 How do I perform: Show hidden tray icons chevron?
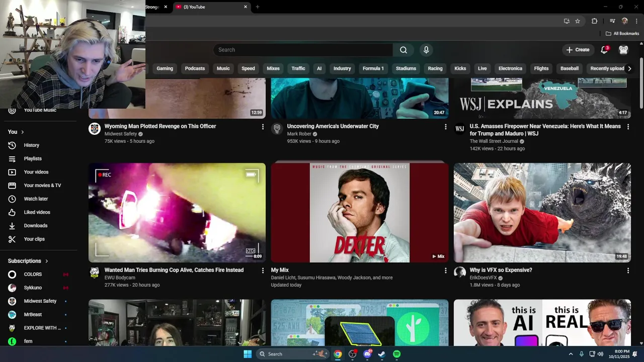click(571, 354)
